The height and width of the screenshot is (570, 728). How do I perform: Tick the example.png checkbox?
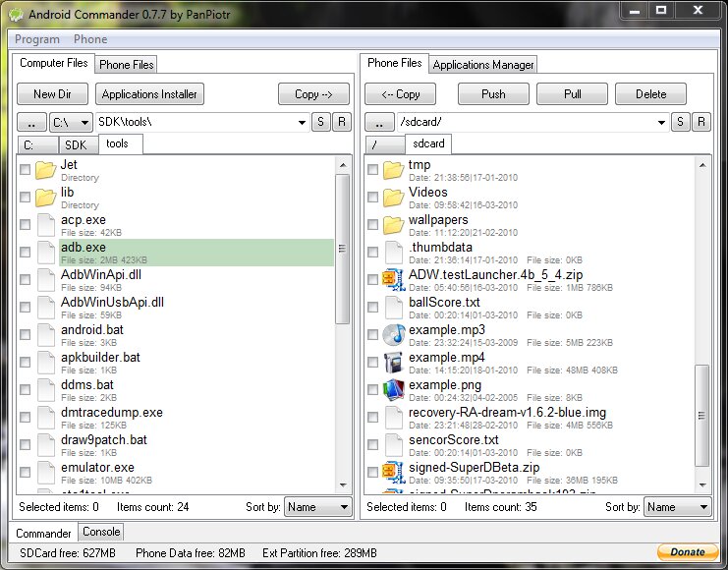(x=372, y=390)
